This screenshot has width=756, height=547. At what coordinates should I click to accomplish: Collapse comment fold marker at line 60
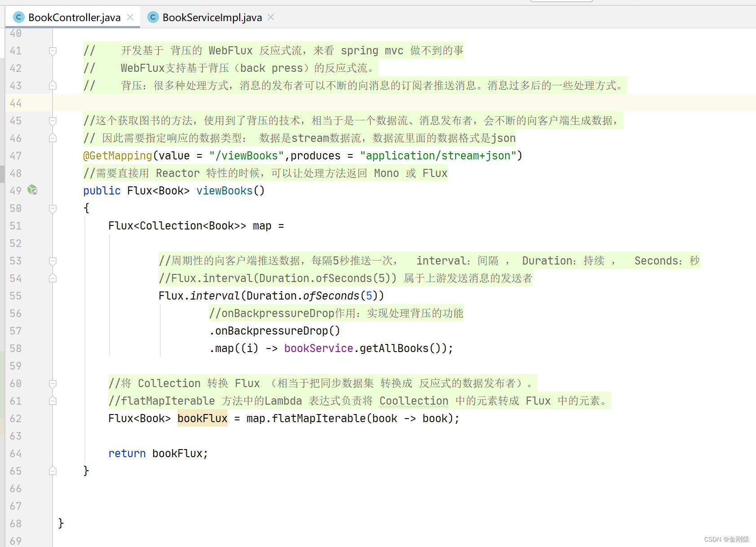click(53, 384)
